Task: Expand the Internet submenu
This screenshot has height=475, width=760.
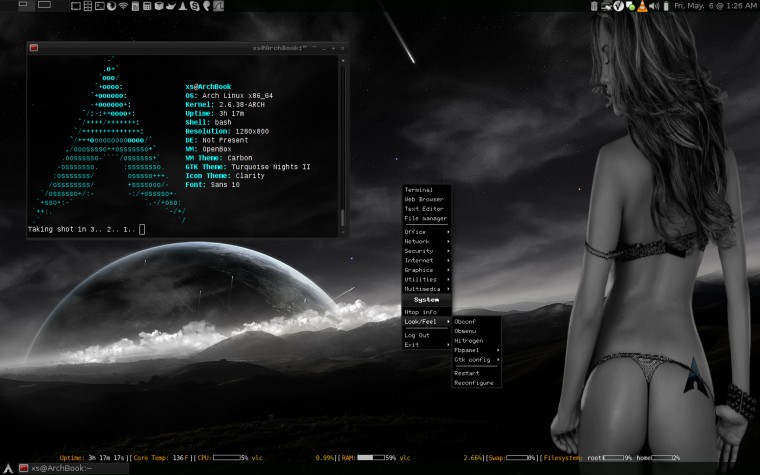Action: 427,260
